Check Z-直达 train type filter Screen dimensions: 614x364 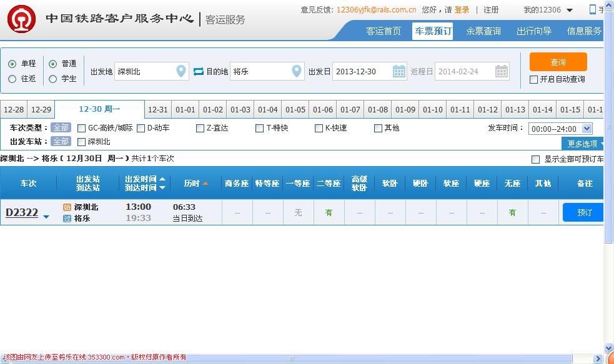pyautogui.click(x=200, y=129)
